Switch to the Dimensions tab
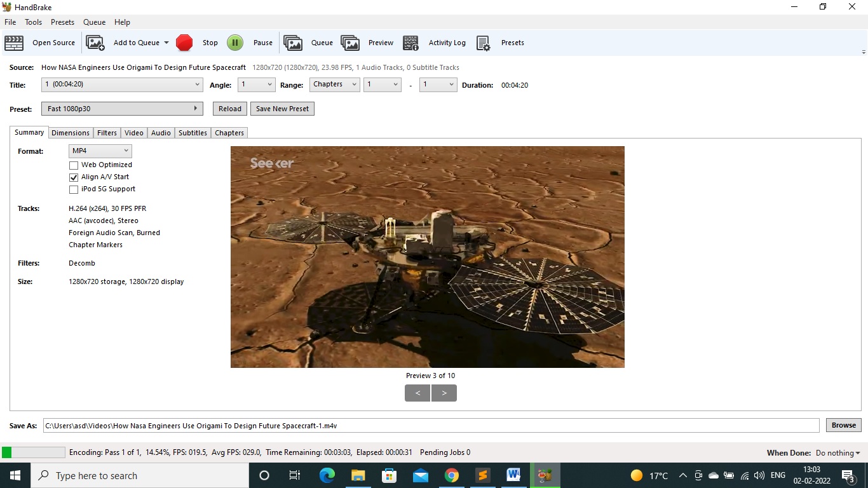This screenshot has height=488, width=868. (x=71, y=133)
